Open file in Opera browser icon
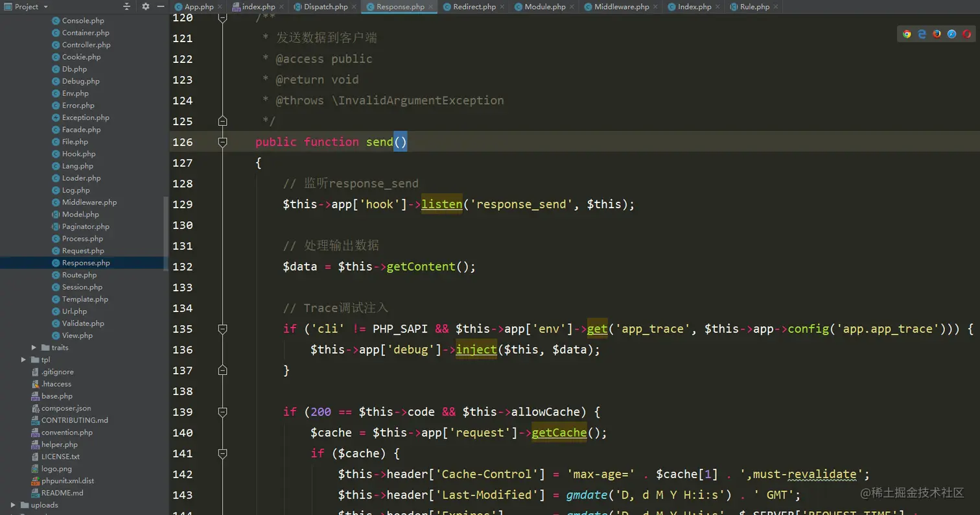The height and width of the screenshot is (515, 980). pyautogui.click(x=967, y=34)
